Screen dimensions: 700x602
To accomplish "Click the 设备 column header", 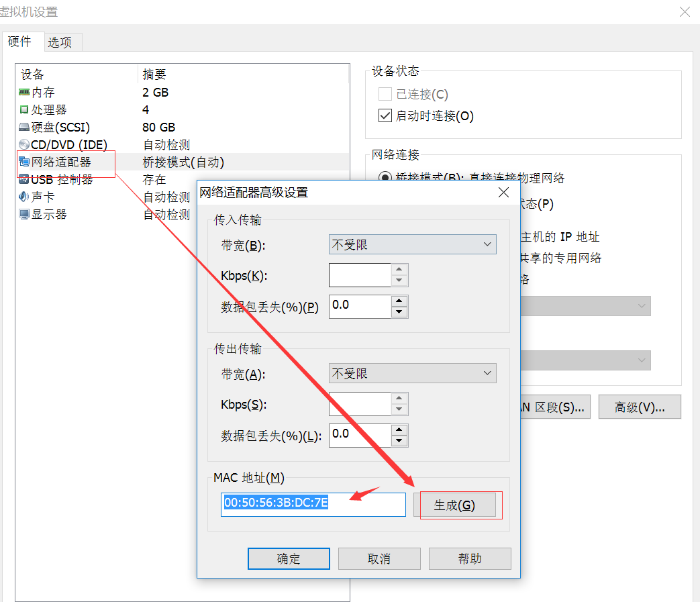I will (x=32, y=74).
